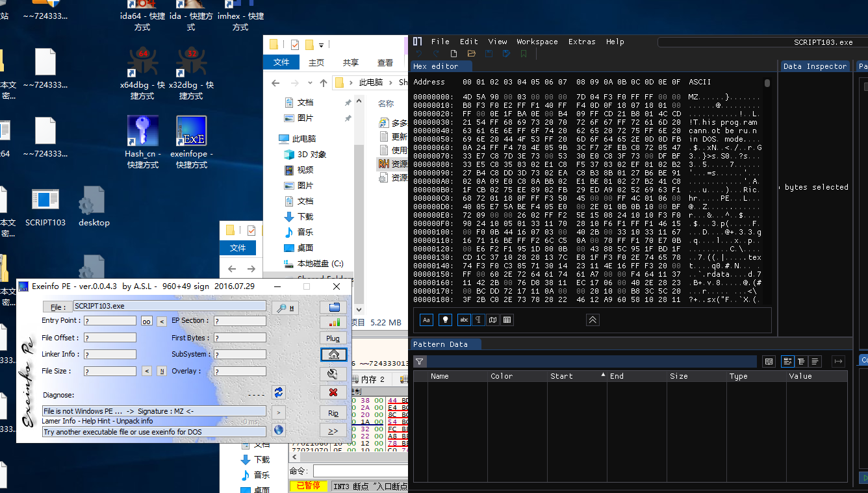The image size is (868, 493).
Task: Click the ImHex save disk icon
Action: point(489,54)
